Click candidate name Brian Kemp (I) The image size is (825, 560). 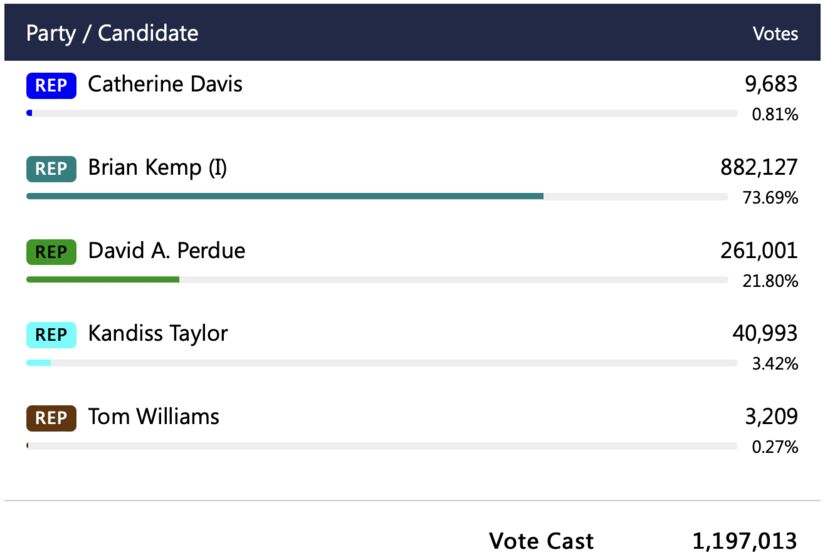(x=157, y=168)
